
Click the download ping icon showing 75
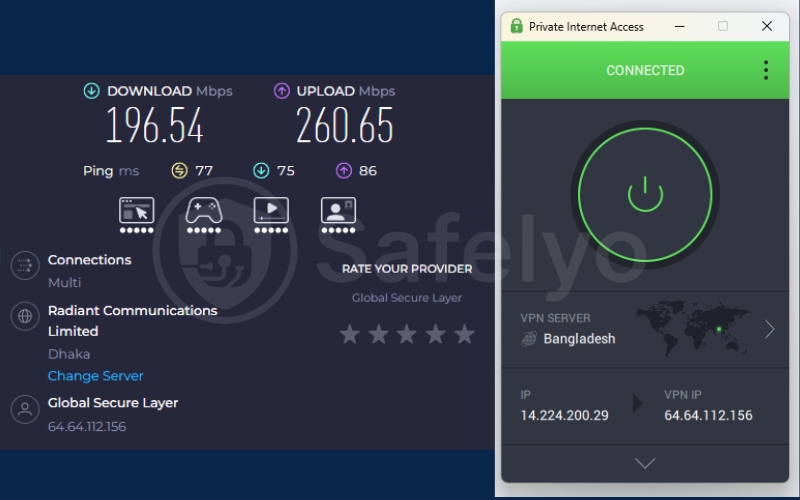(261, 170)
